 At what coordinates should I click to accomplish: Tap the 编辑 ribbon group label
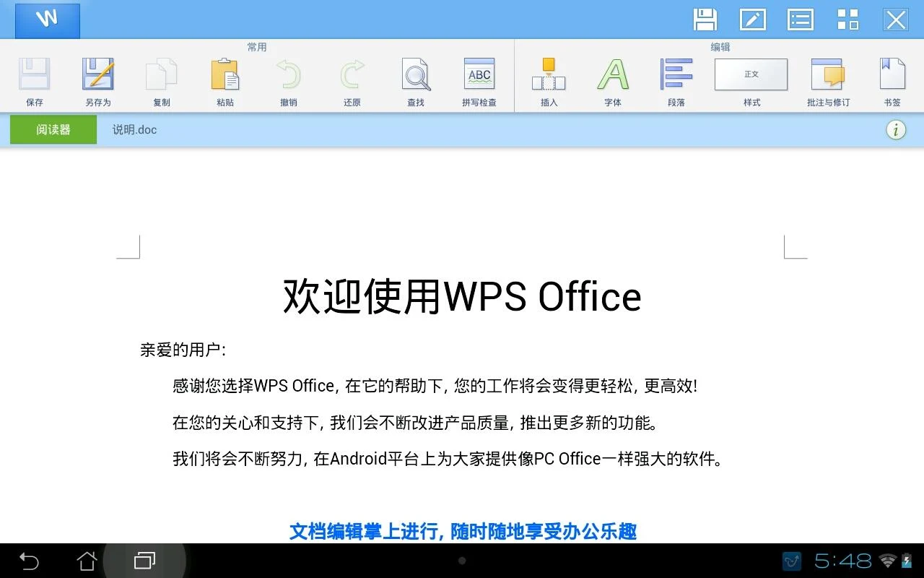[x=720, y=47]
